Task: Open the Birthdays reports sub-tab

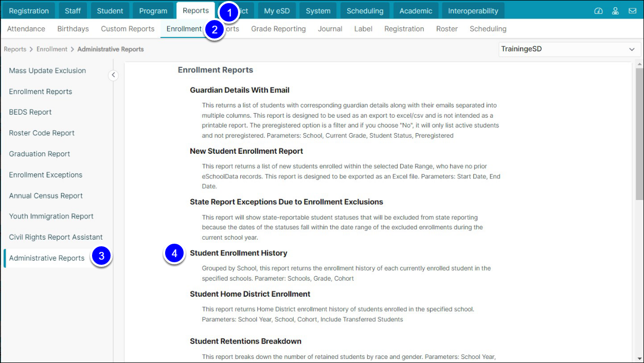Action: tap(73, 29)
